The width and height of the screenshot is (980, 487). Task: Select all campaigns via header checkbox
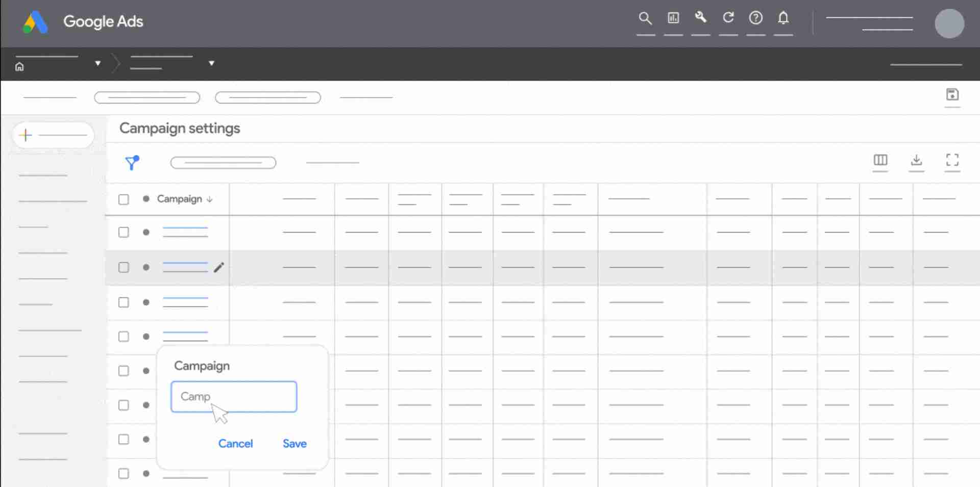point(123,199)
